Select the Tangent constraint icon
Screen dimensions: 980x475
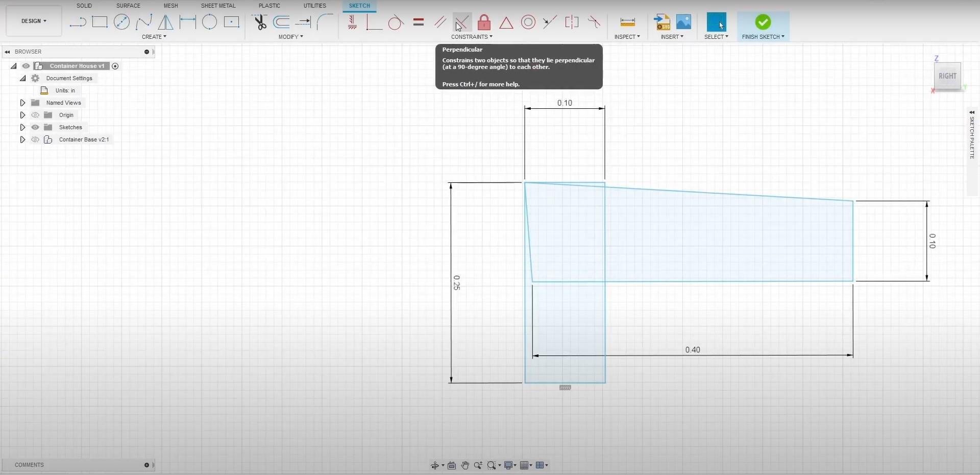tap(396, 22)
